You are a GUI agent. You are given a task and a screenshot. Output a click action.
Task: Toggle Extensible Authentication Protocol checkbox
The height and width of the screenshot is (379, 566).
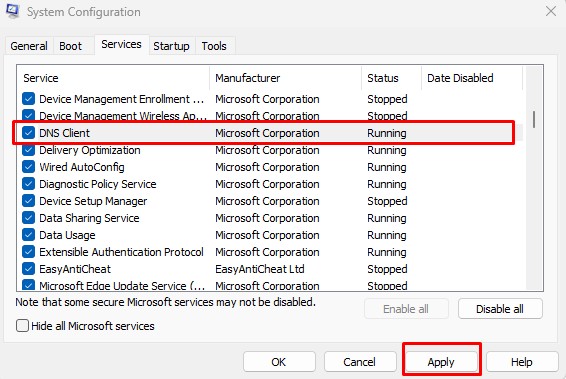click(28, 252)
